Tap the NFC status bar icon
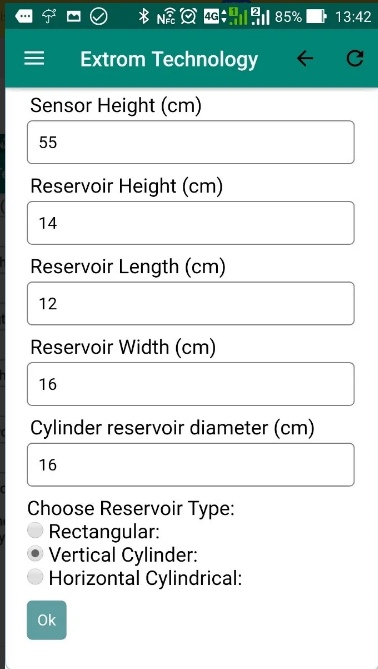 tap(166, 17)
